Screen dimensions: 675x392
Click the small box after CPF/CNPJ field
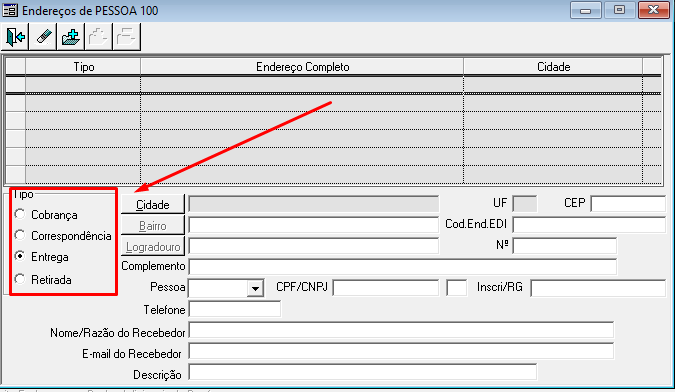tap(456, 288)
